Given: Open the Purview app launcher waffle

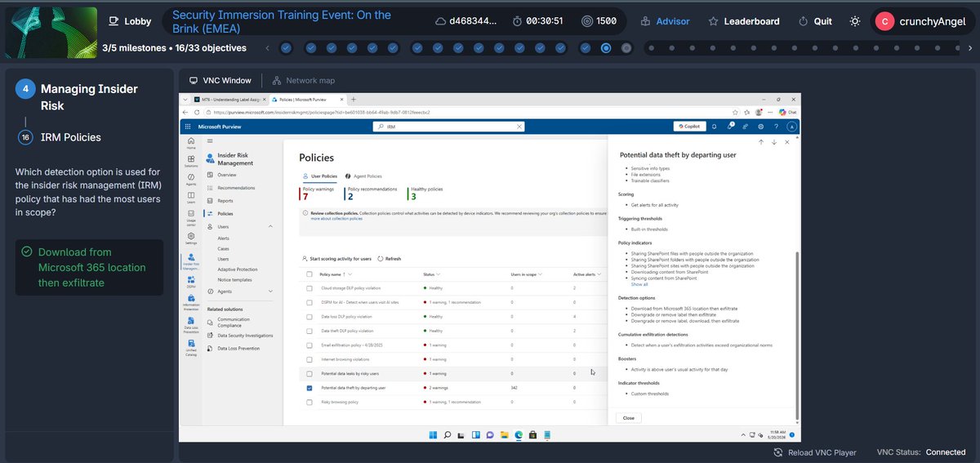Looking at the screenshot, I should pos(188,127).
